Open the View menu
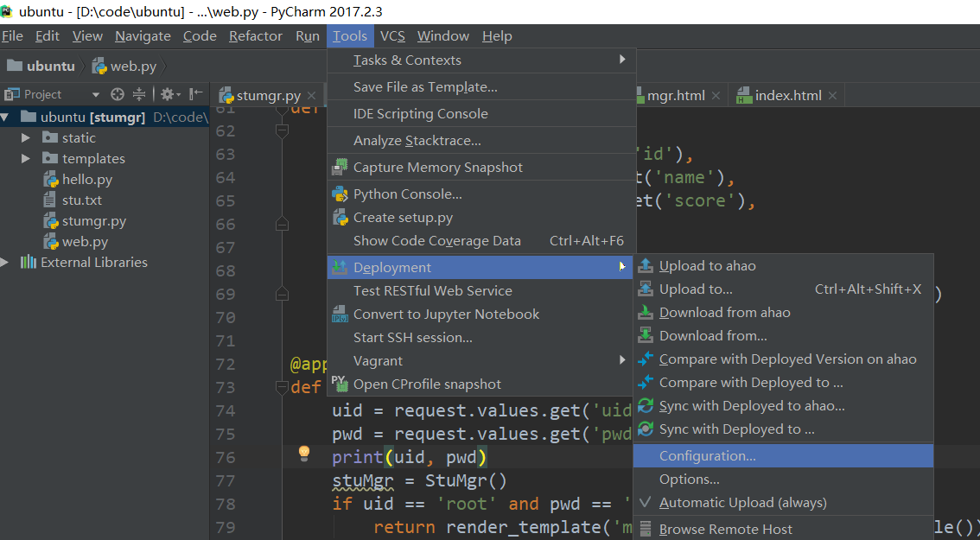 click(87, 36)
